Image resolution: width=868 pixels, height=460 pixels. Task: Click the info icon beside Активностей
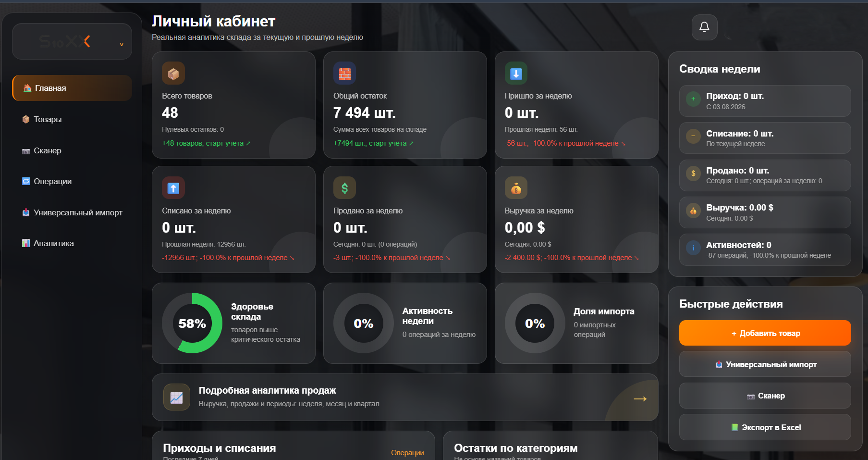click(693, 248)
